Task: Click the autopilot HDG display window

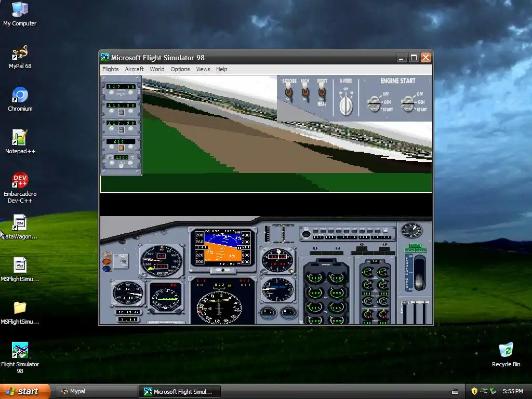Action: pyautogui.click(x=331, y=237)
